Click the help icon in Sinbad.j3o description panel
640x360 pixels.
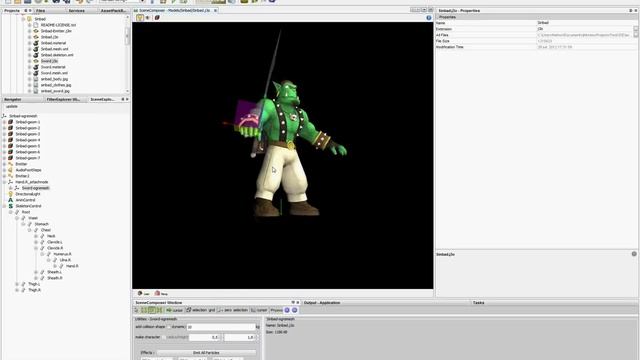pyautogui.click(x=634, y=254)
